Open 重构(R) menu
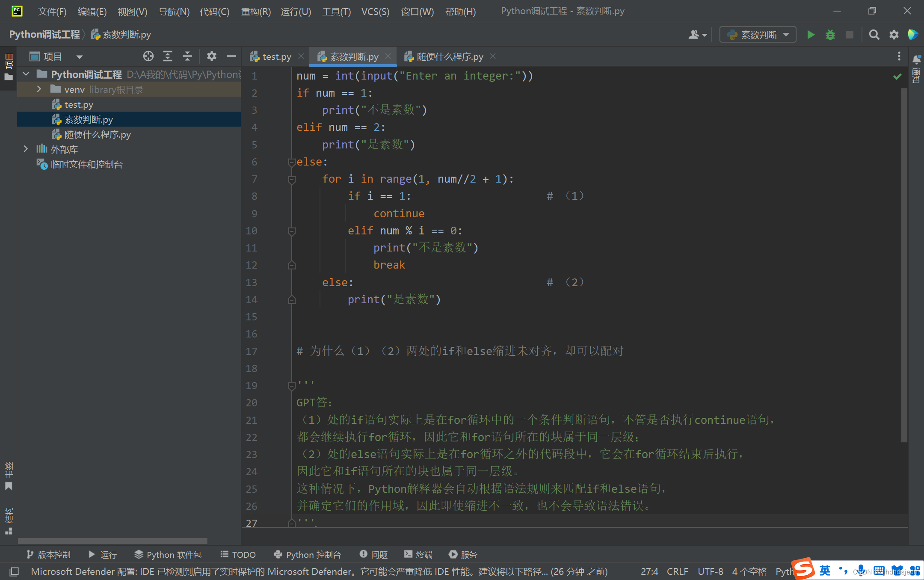The height and width of the screenshot is (580, 924). pos(256,12)
